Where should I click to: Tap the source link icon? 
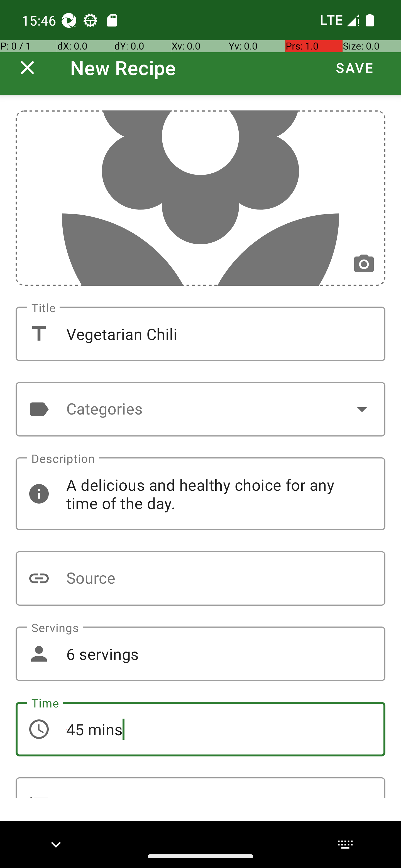point(39,578)
